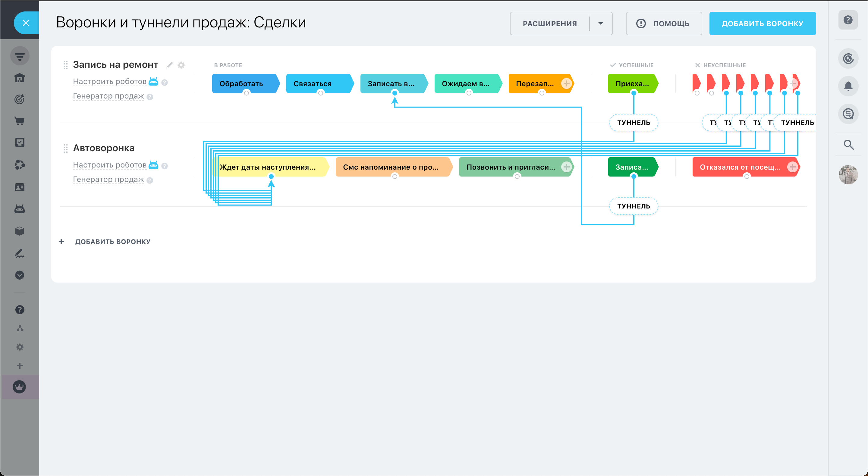Click the crown icon at the sidebar bottom

tap(20, 387)
